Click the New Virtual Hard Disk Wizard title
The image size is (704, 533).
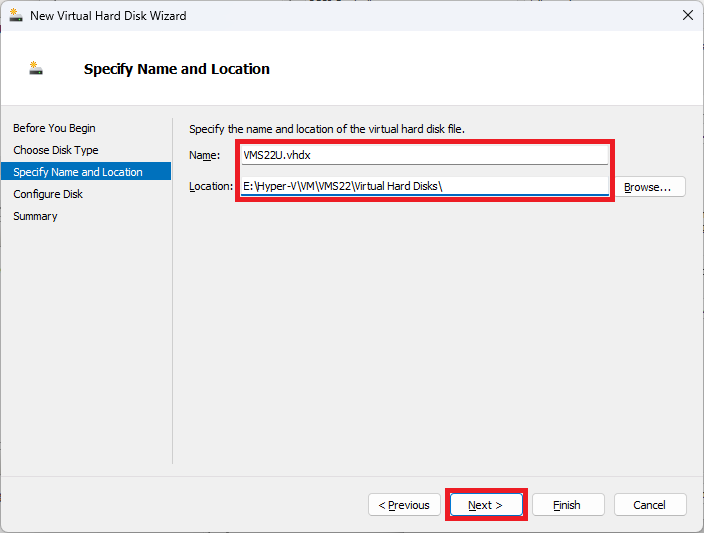[108, 16]
